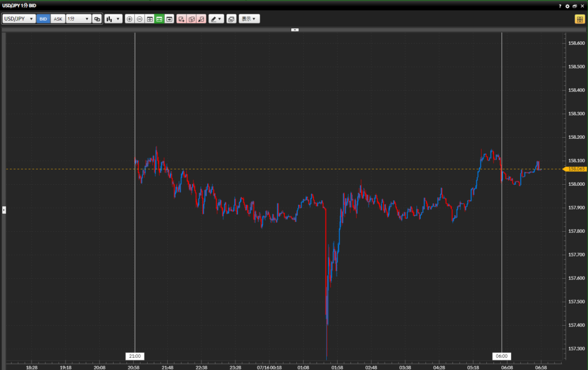Click the chart link icon beside timeframe

(97, 19)
